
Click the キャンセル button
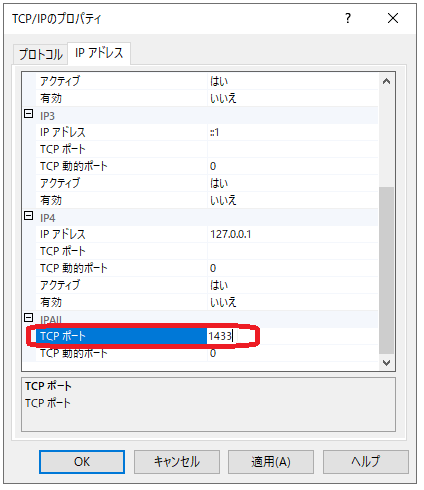click(x=177, y=462)
